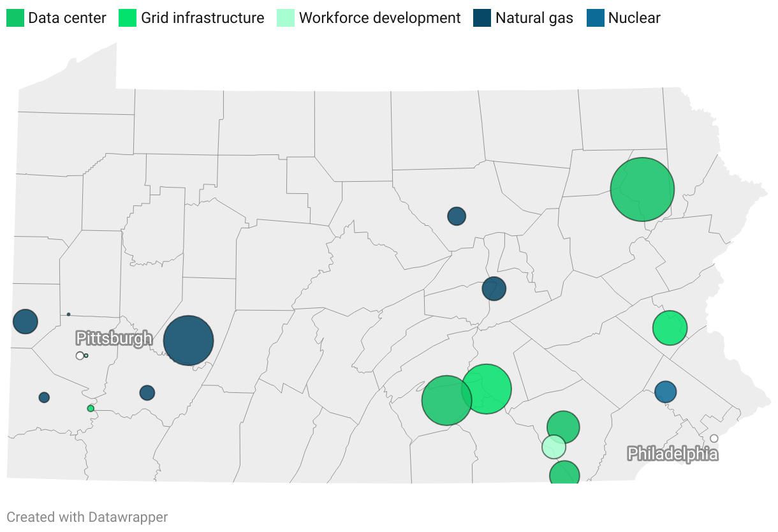Click the Natural gas legend swatch
The width and height of the screenshot is (778, 532).
point(482,18)
